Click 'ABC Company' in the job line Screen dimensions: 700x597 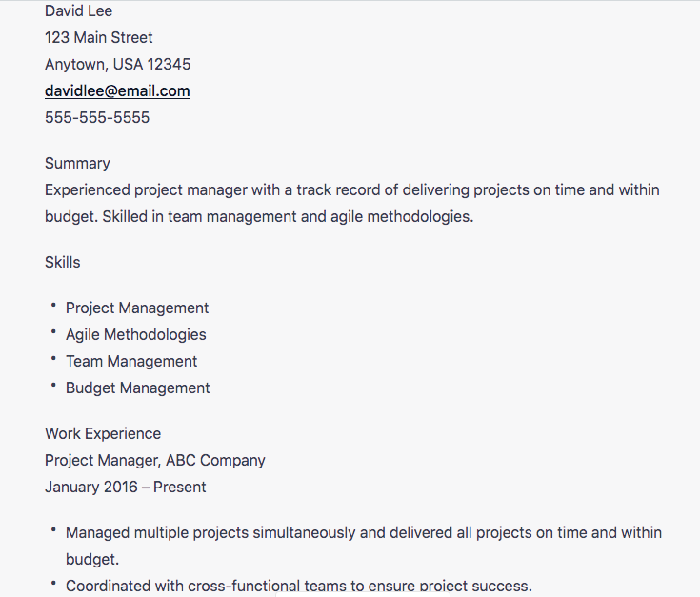pyautogui.click(x=215, y=461)
